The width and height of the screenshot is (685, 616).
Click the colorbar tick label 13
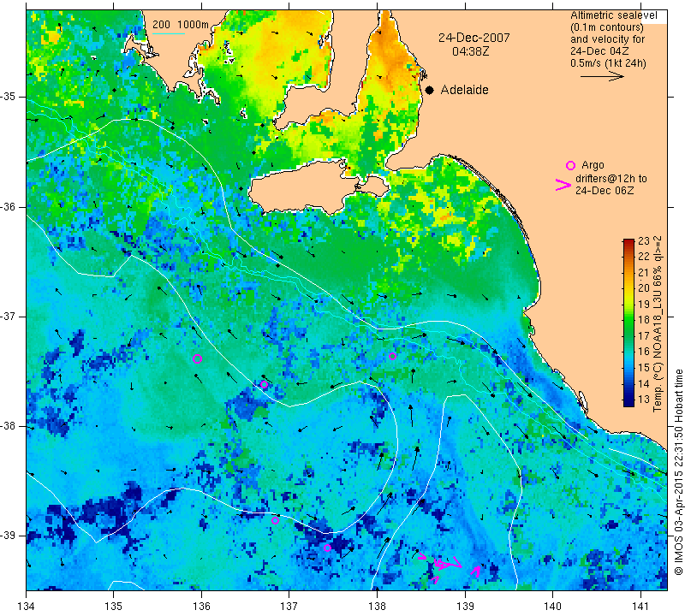pyautogui.click(x=644, y=399)
